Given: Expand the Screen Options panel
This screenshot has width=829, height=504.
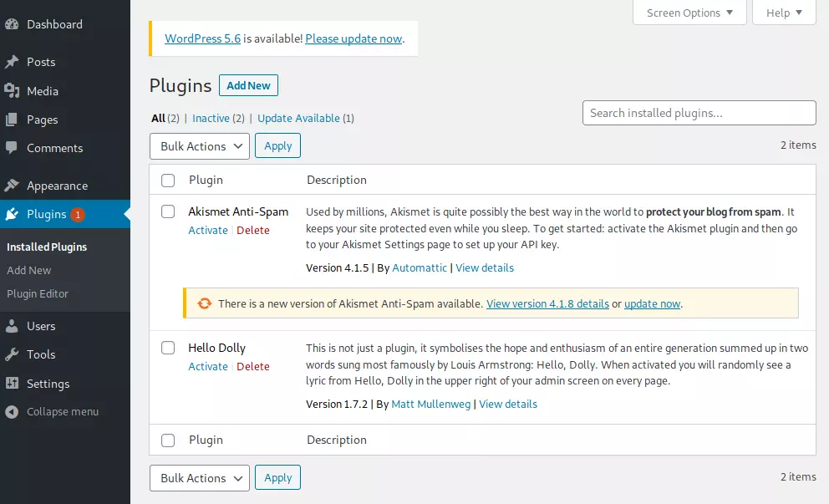Looking at the screenshot, I should click(x=689, y=13).
